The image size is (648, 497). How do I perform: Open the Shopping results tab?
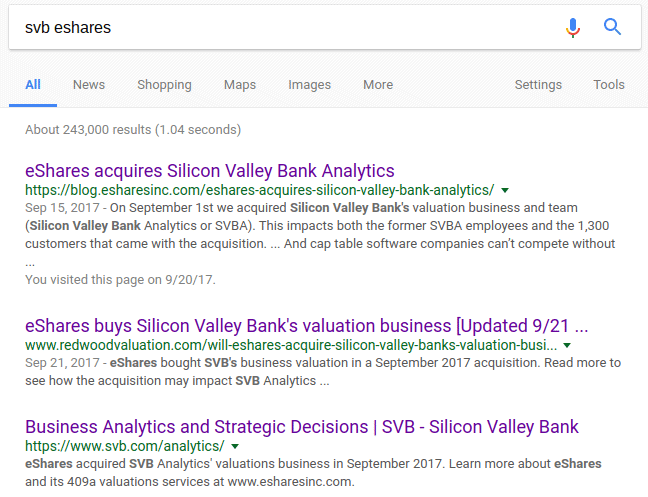click(x=164, y=85)
